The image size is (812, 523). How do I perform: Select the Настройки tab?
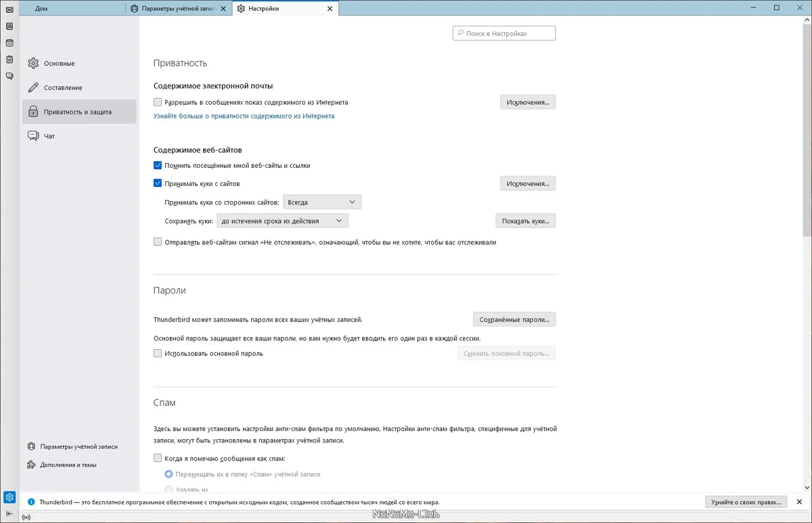pyautogui.click(x=286, y=9)
